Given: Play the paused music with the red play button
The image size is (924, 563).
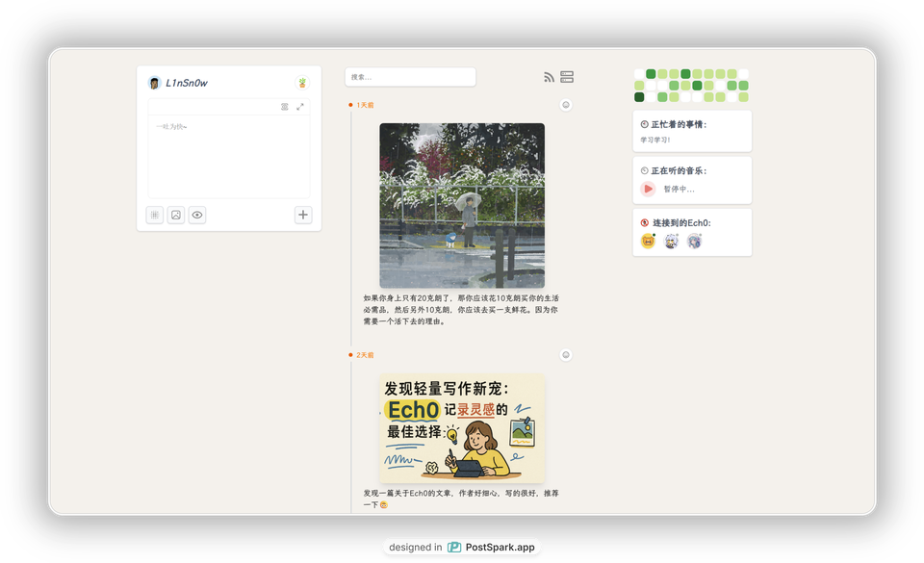Looking at the screenshot, I should [x=648, y=189].
